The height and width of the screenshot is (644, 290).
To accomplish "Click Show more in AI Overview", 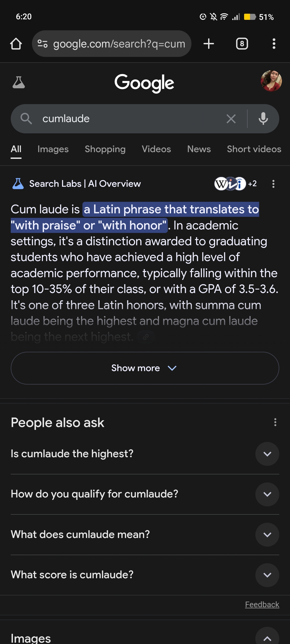I will pyautogui.click(x=145, y=368).
